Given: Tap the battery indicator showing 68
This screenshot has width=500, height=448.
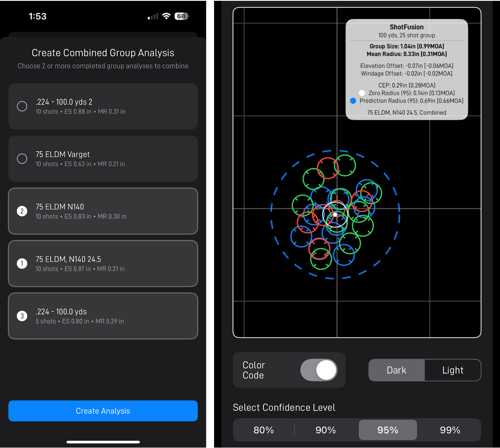Looking at the screenshot, I should point(181,16).
